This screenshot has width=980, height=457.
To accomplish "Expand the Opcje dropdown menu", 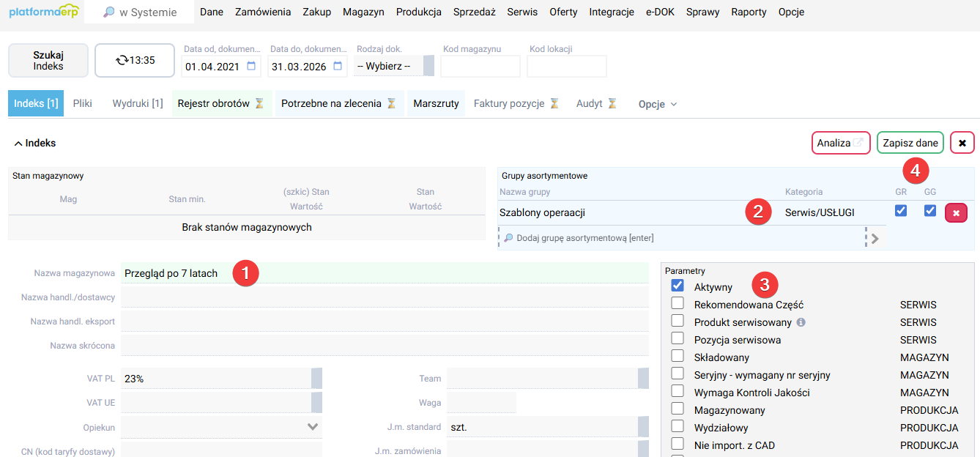I will pyautogui.click(x=657, y=103).
